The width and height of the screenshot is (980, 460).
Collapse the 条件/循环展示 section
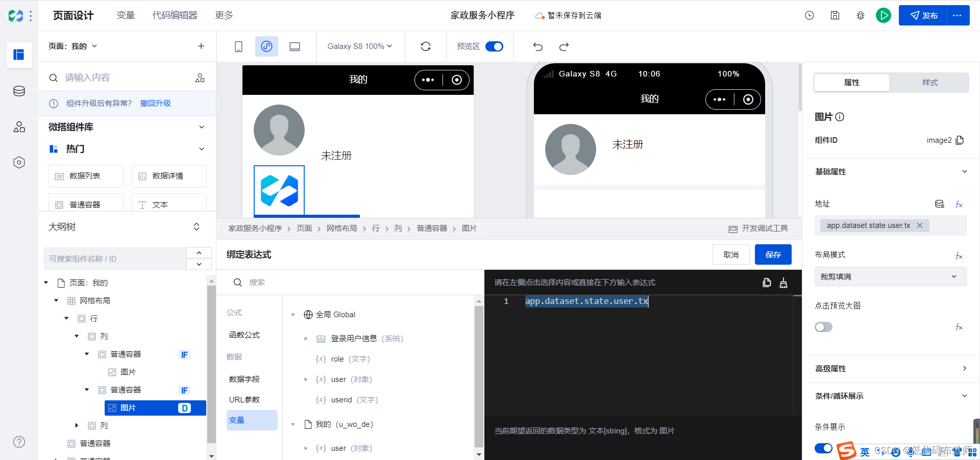tap(965, 396)
